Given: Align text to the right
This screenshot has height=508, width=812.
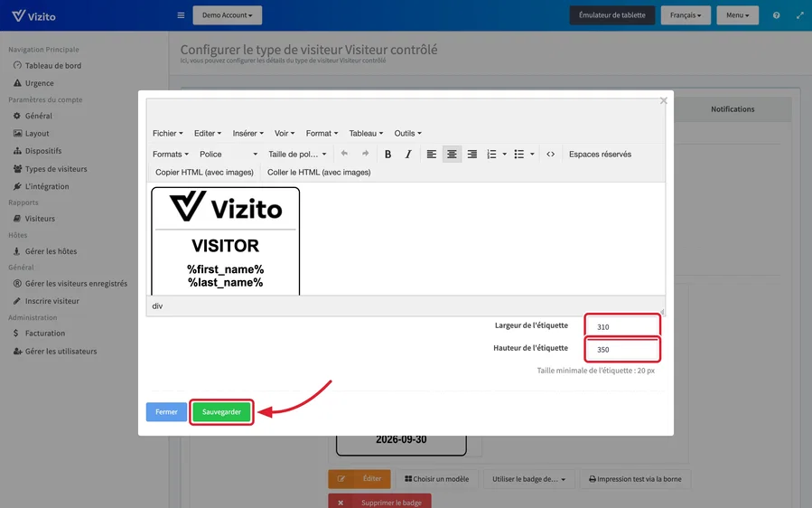Looking at the screenshot, I should (x=471, y=154).
